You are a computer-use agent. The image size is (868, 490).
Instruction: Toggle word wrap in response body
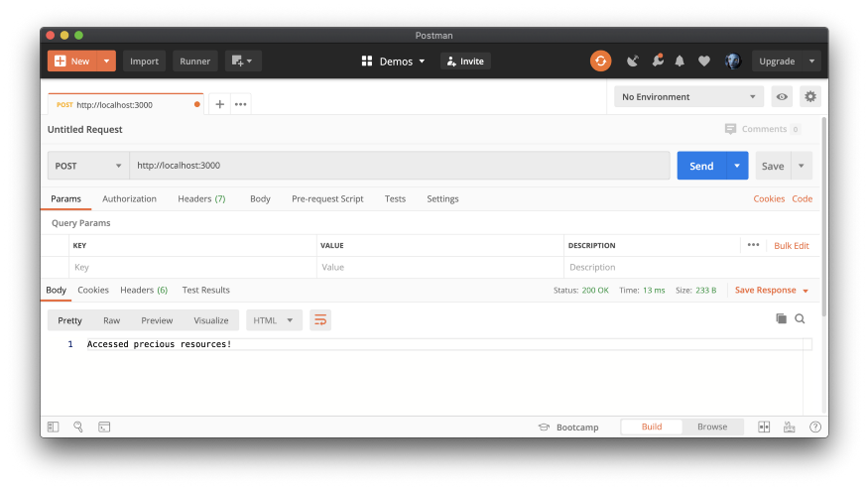[320, 320]
